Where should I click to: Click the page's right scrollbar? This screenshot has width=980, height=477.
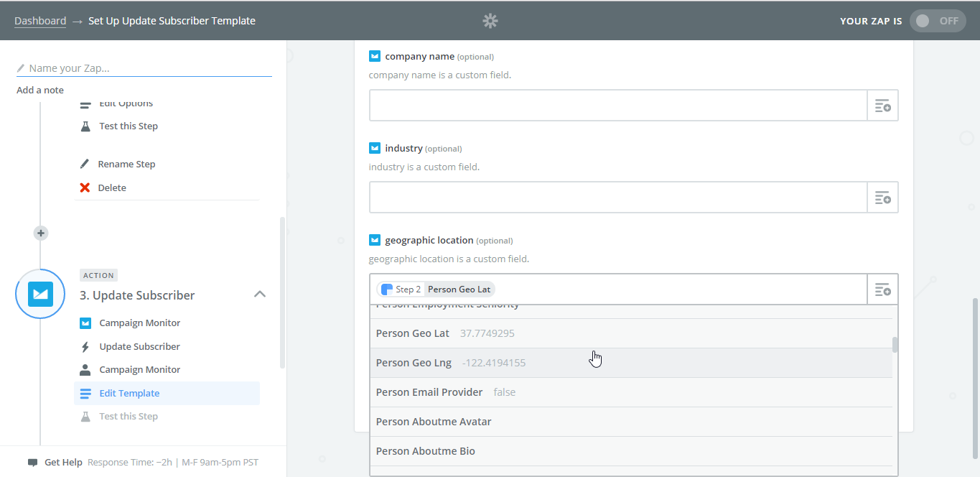pyautogui.click(x=975, y=378)
